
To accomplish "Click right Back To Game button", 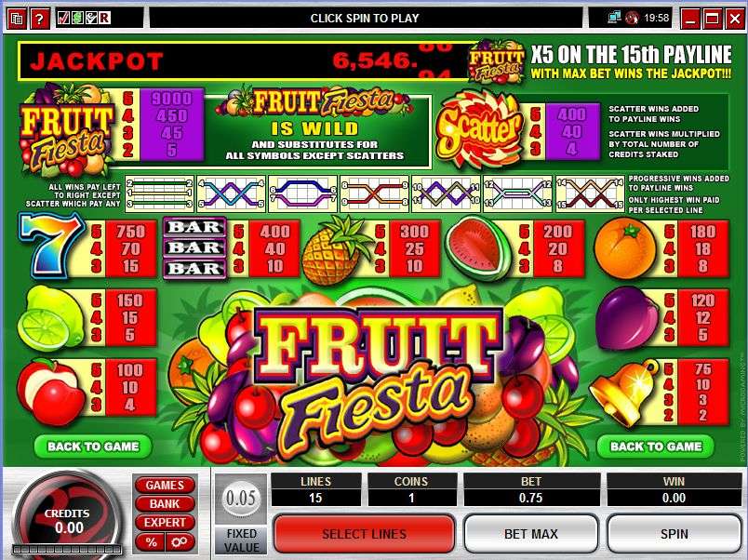I will point(656,447).
